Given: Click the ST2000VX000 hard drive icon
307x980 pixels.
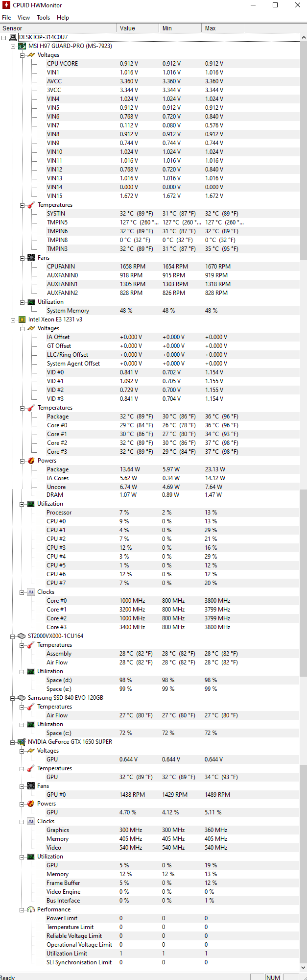Looking at the screenshot, I should [x=22, y=636].
